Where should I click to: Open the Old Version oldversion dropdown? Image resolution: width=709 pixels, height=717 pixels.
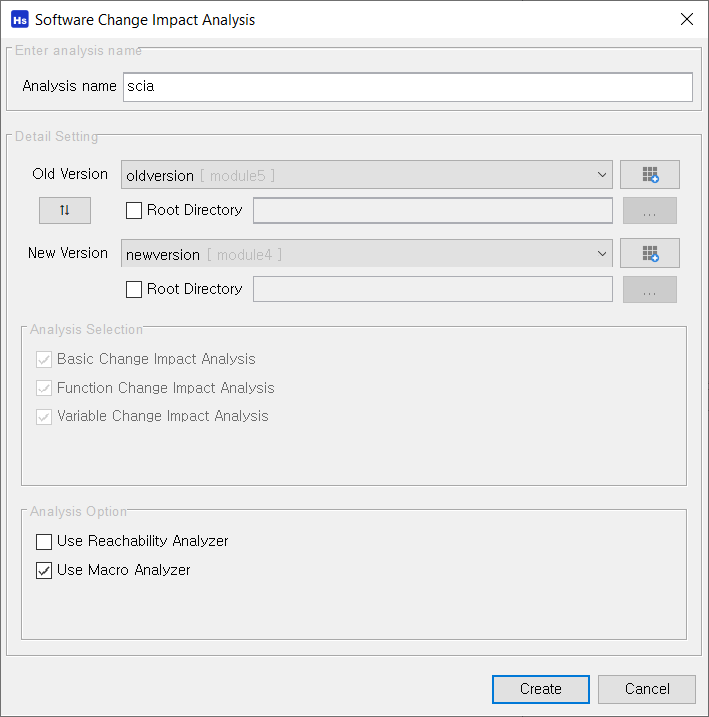[367, 175]
